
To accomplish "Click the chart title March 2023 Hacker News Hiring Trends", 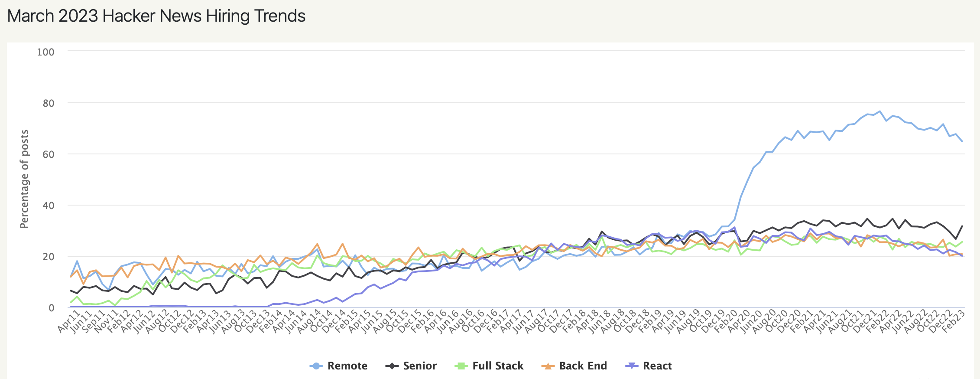I will pos(156,16).
